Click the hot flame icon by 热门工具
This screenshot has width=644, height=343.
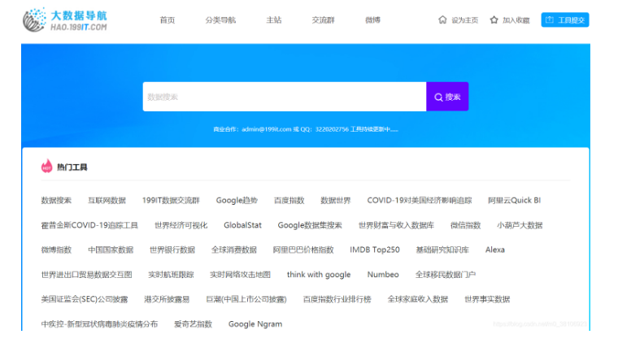47,167
